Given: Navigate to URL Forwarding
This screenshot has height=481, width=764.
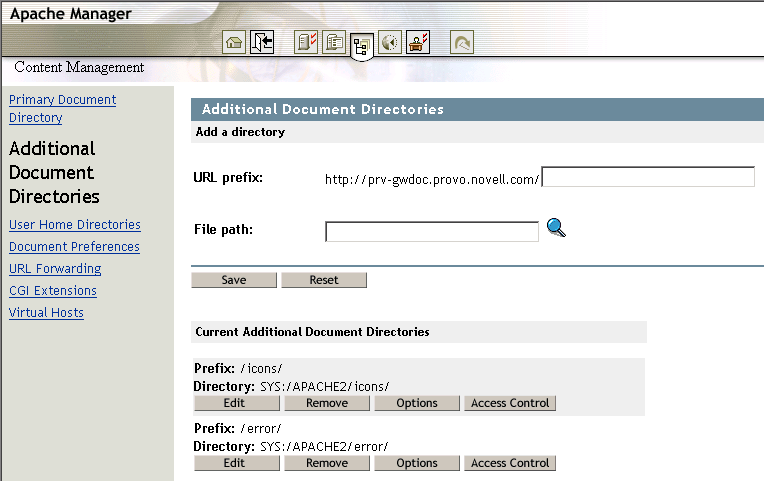Looking at the screenshot, I should (x=55, y=269).
